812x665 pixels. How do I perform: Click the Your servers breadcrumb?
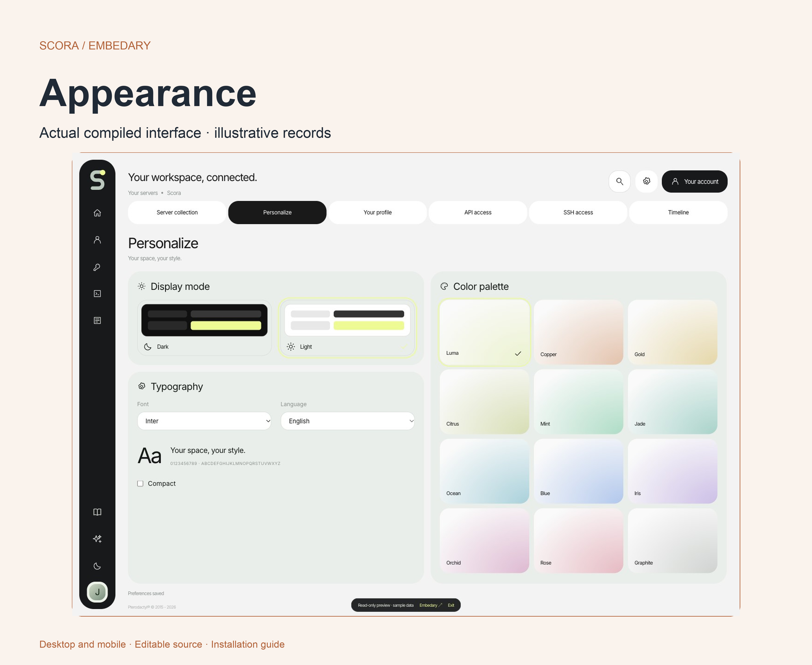pos(143,193)
